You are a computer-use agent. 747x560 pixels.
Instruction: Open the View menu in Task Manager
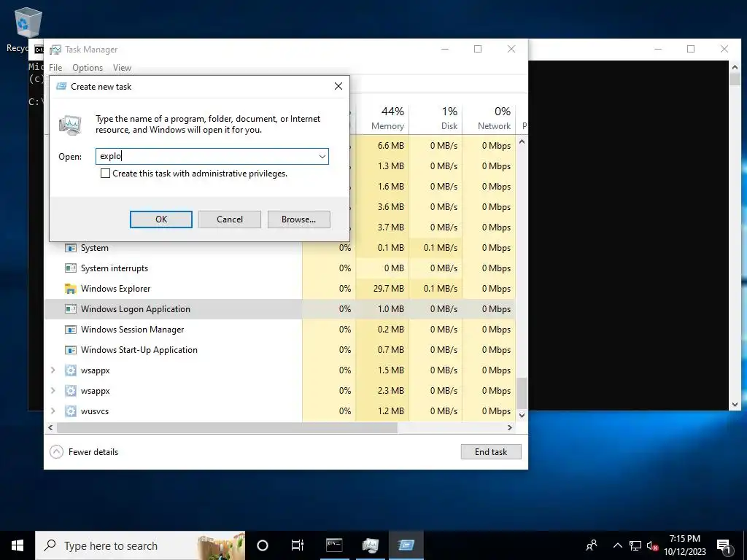[x=122, y=68]
